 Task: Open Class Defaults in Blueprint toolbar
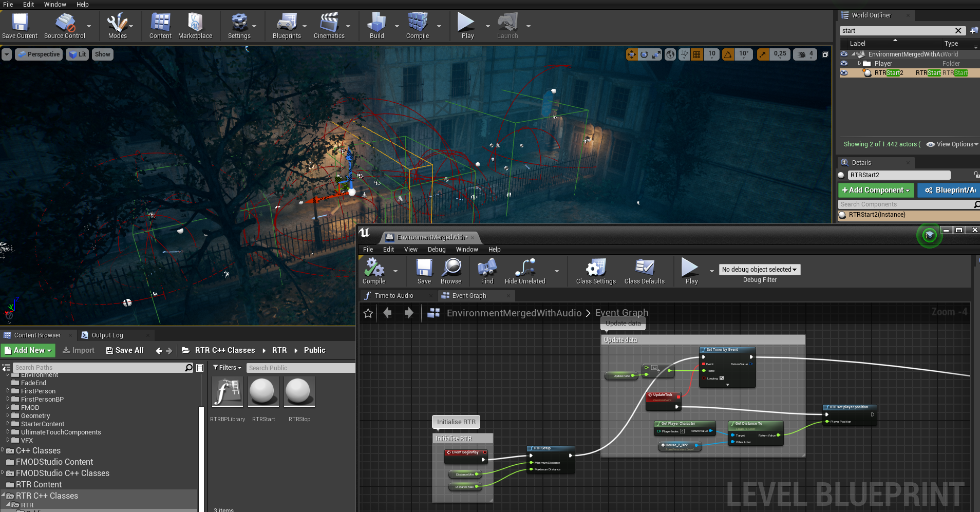(x=645, y=271)
